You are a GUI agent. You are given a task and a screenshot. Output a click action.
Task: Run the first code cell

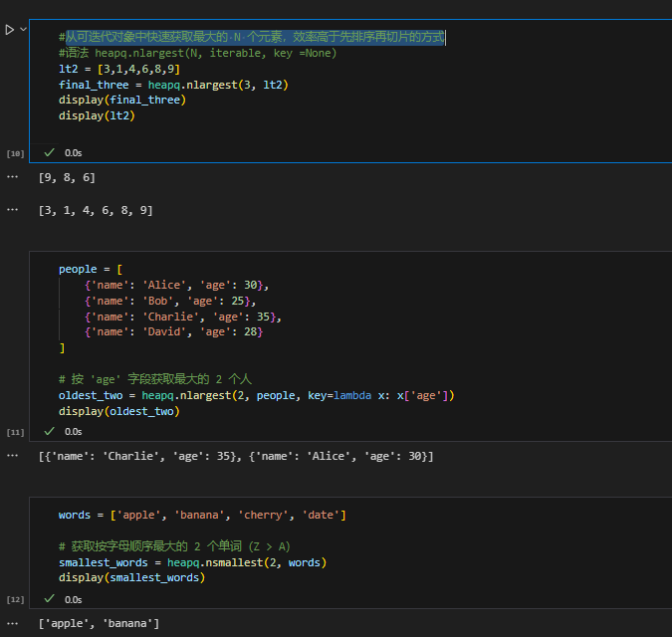(x=9, y=30)
